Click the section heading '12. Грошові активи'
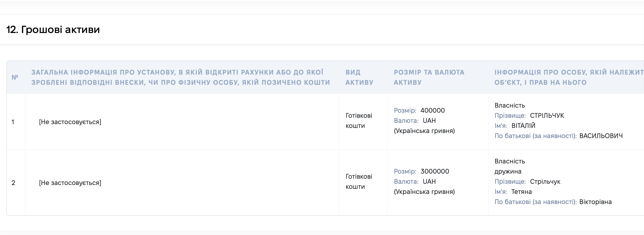Screen dimensions: 644x235 coord(53,30)
